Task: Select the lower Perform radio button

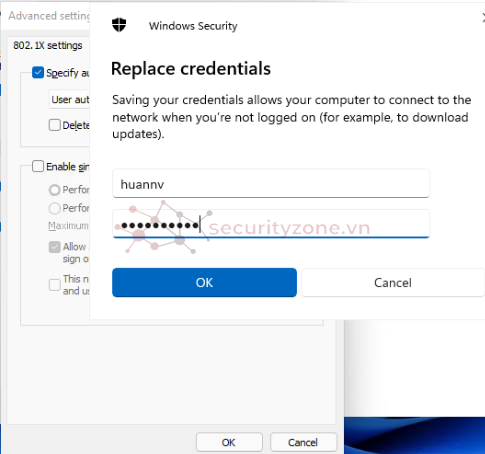Action: point(55,208)
